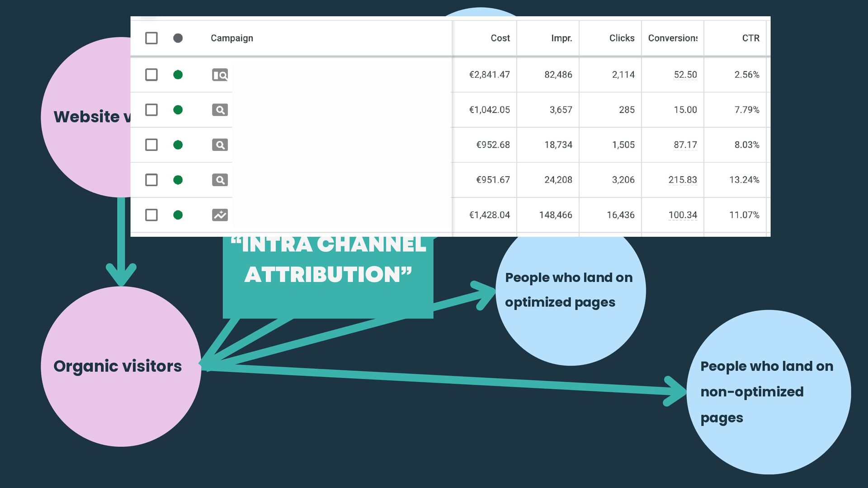Select checkbox of the €1,428.04 campaign row
This screenshot has width=868, height=488.
(x=151, y=215)
